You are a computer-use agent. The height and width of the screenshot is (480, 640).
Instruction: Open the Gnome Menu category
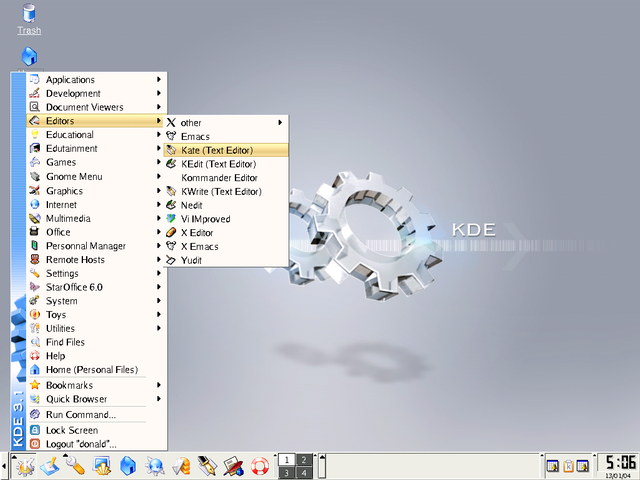tap(96, 176)
